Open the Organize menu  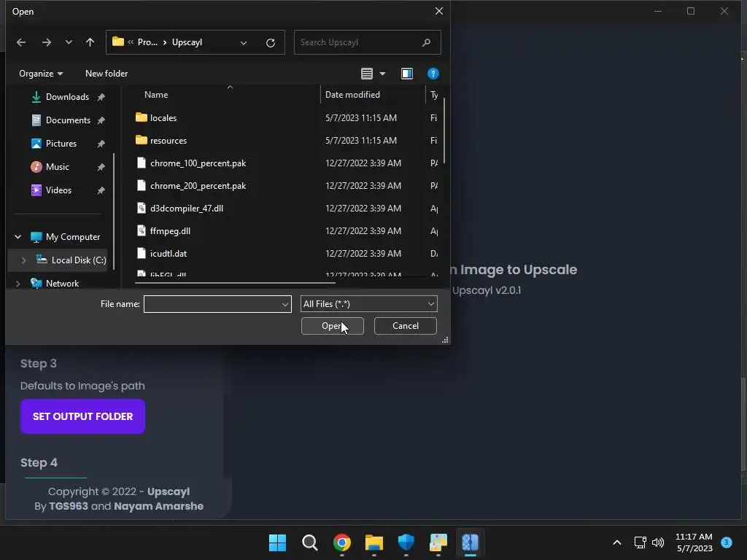pos(41,74)
